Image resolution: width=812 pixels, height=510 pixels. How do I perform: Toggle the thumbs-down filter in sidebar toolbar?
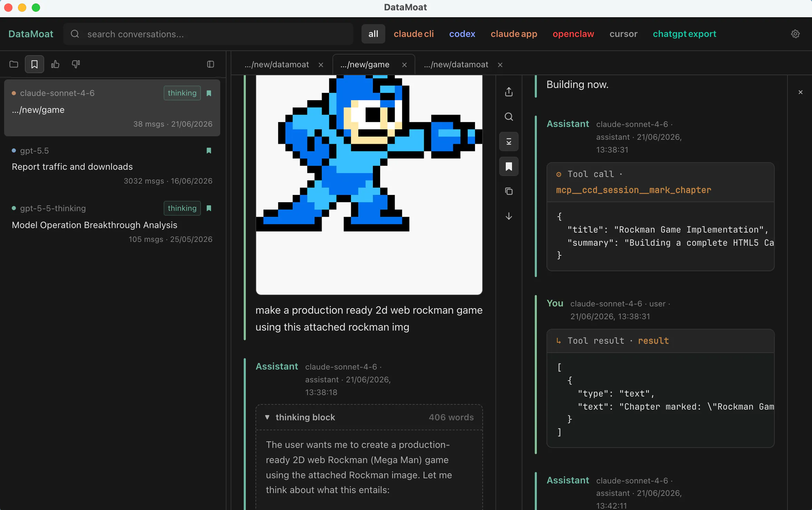point(76,64)
